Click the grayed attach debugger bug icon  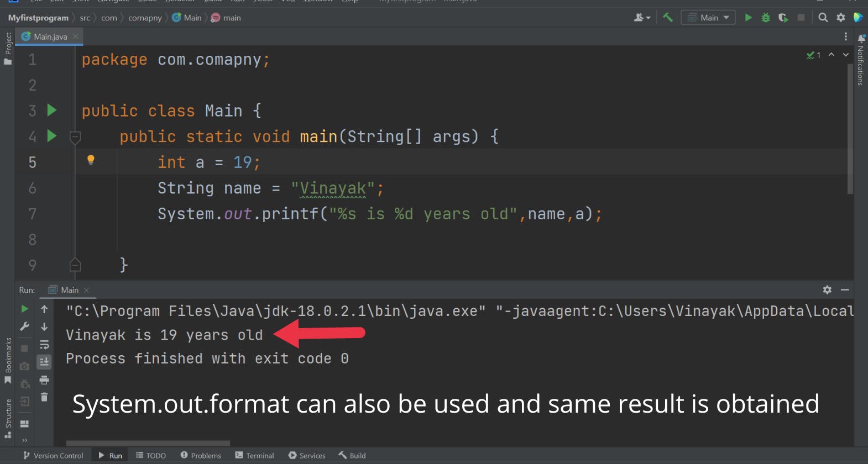24,383
